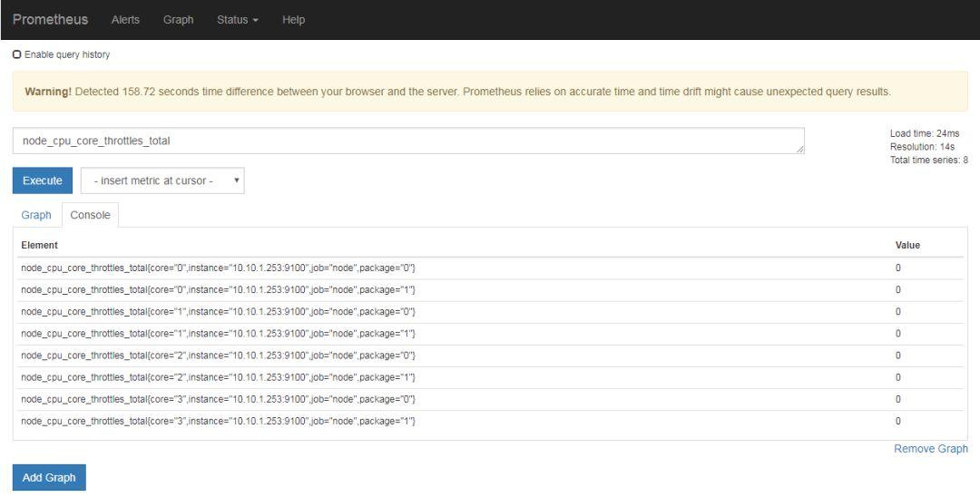Click the time difference warning banner
This screenshot has height=497, width=980.
tap(490, 92)
